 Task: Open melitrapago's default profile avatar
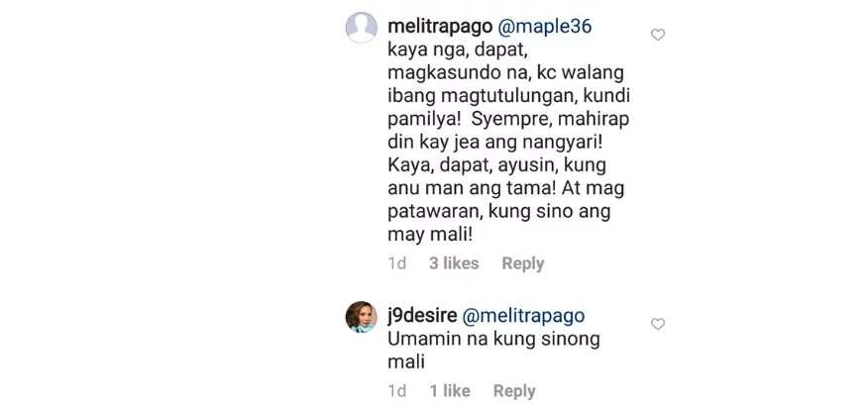(x=362, y=27)
